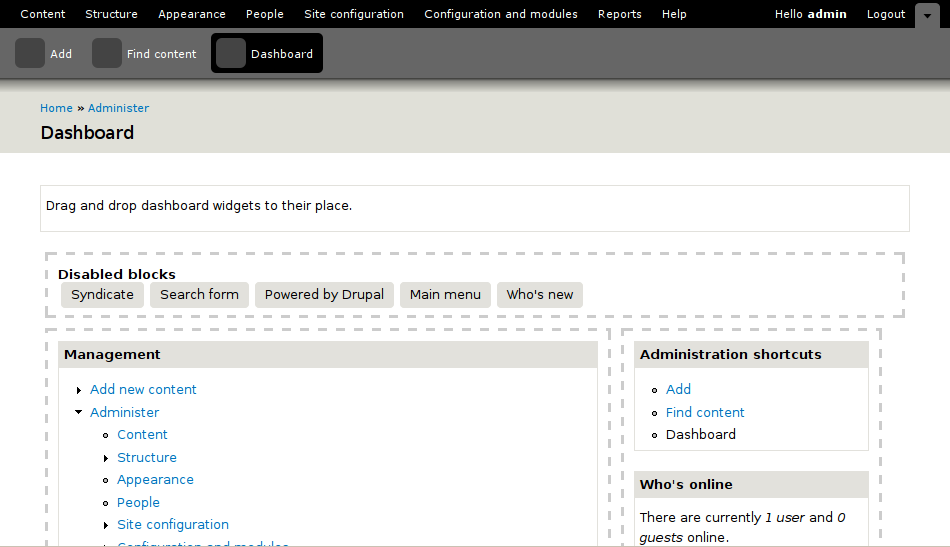Click the Dashboard shortcut icon
Screen dimensions: 950x547
[231, 54]
